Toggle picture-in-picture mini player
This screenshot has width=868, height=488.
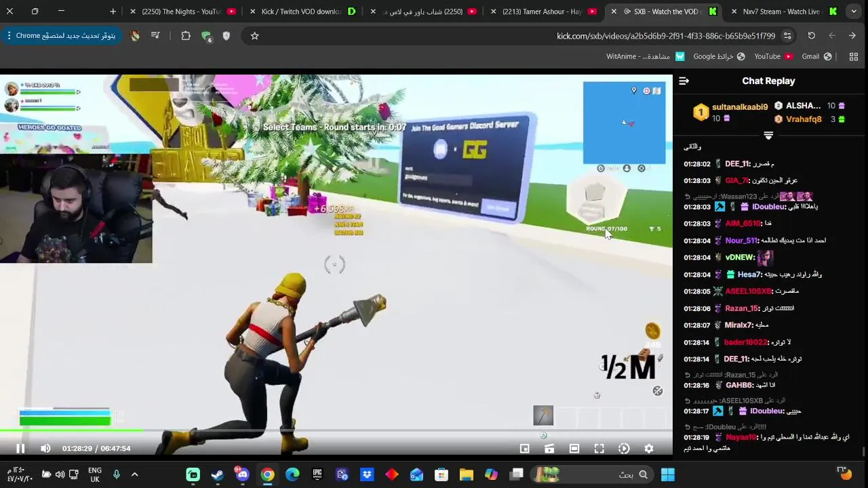[524, 448]
